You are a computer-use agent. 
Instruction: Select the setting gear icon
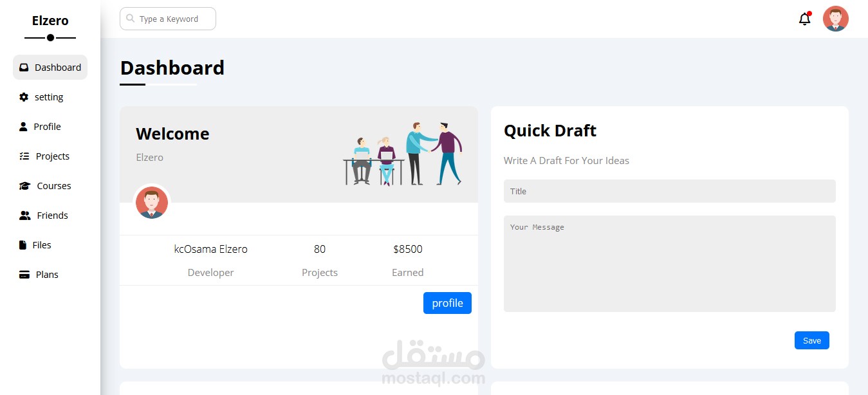point(24,96)
